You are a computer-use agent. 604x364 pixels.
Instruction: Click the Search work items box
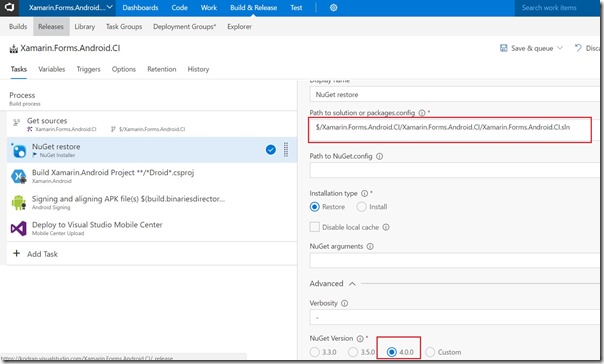557,8
